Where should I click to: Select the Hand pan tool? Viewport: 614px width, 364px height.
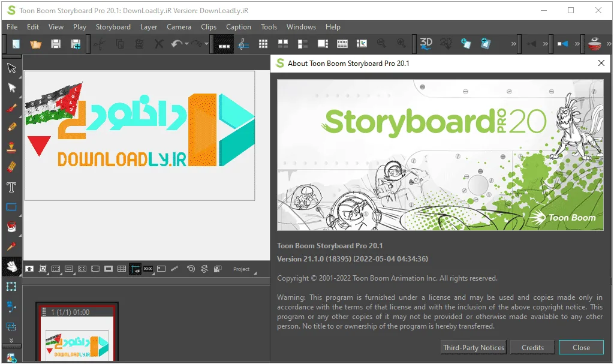pos(12,266)
